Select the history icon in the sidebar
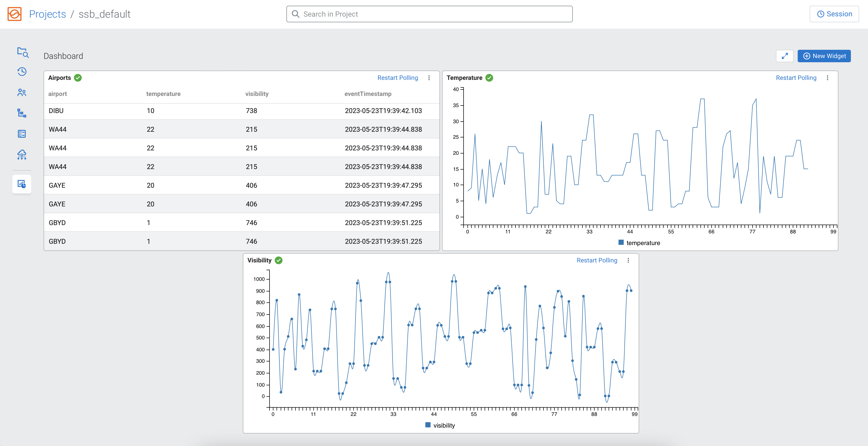This screenshot has height=446, width=868. (x=22, y=71)
